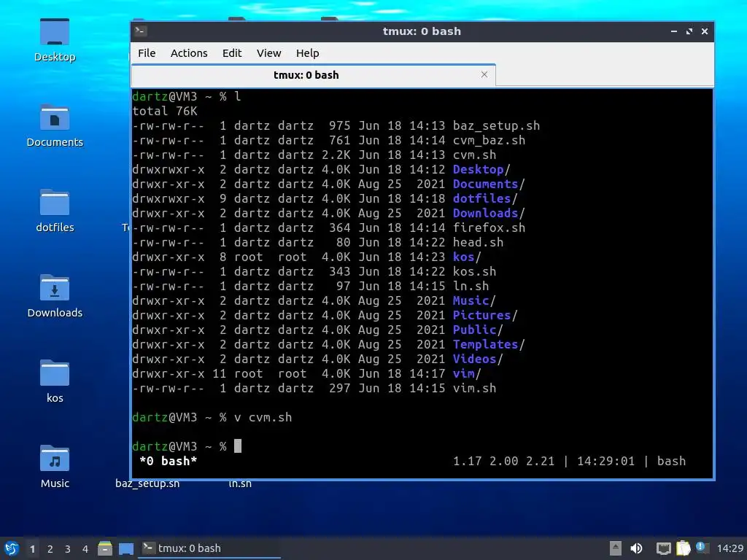Minimize the terminal window
The image size is (747, 560).
673,31
